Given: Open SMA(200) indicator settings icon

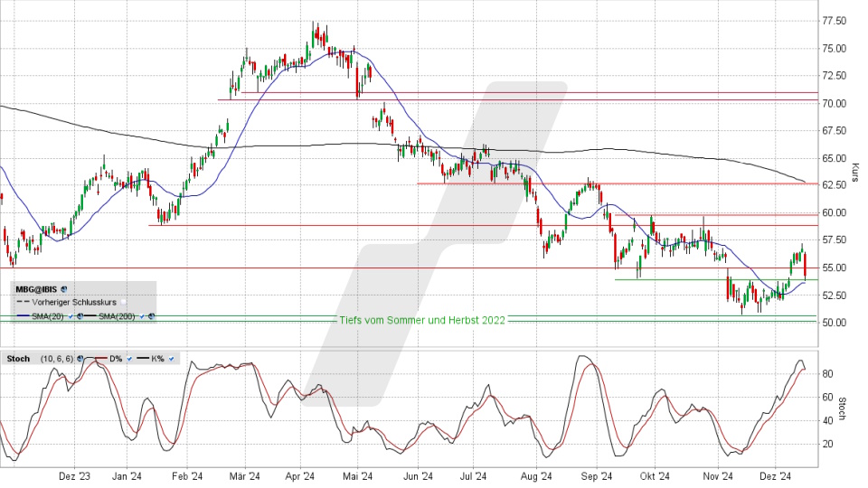Looking at the screenshot, I should (151, 316).
